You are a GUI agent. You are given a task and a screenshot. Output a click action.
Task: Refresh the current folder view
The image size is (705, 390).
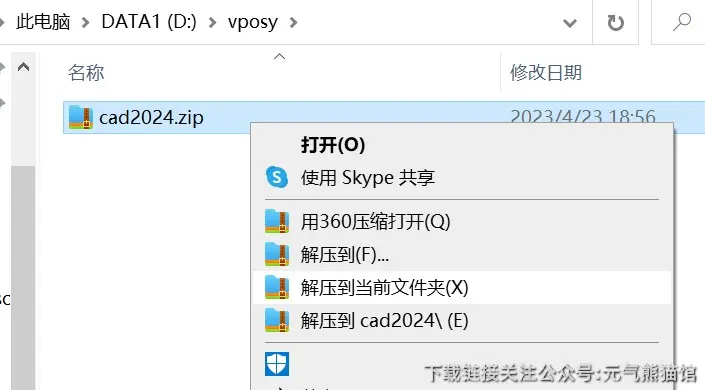coord(616,22)
